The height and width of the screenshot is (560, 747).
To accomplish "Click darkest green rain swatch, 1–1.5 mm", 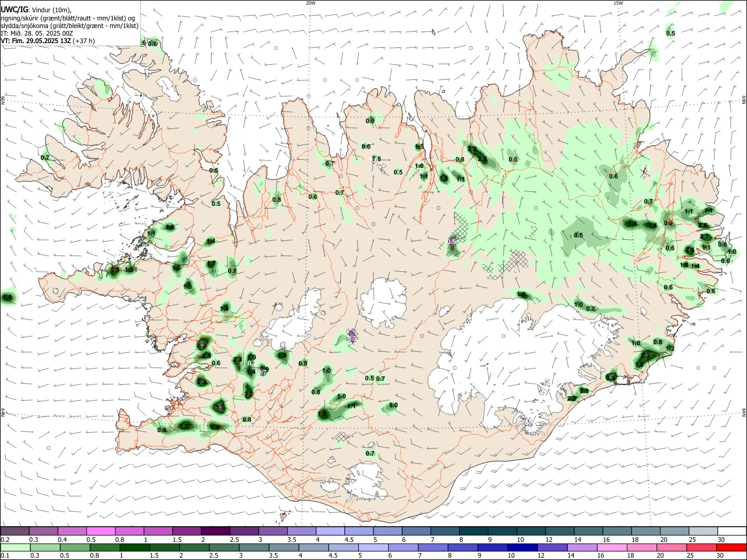I will pos(135,547).
